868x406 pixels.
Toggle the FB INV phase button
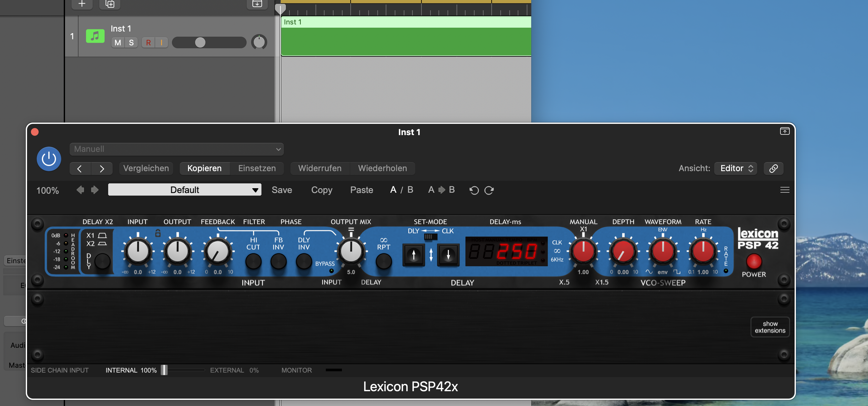click(278, 261)
